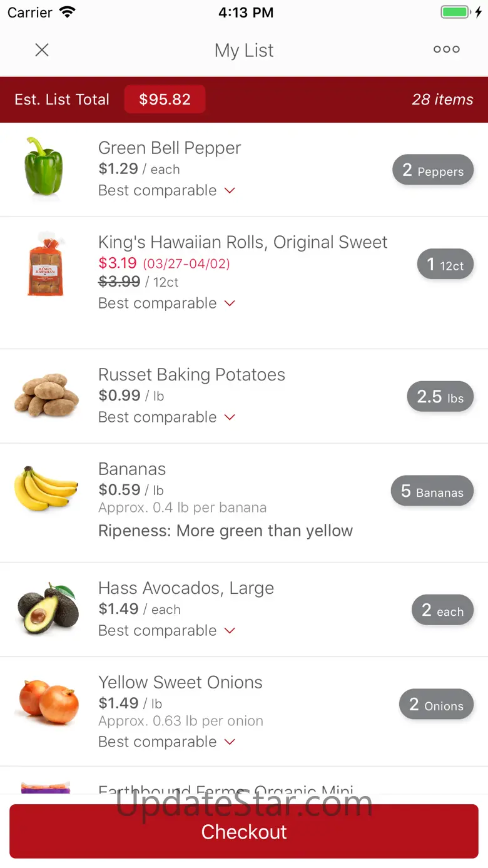Tap the Green Bell Pepper product image
The height and width of the screenshot is (868, 488).
(44, 167)
